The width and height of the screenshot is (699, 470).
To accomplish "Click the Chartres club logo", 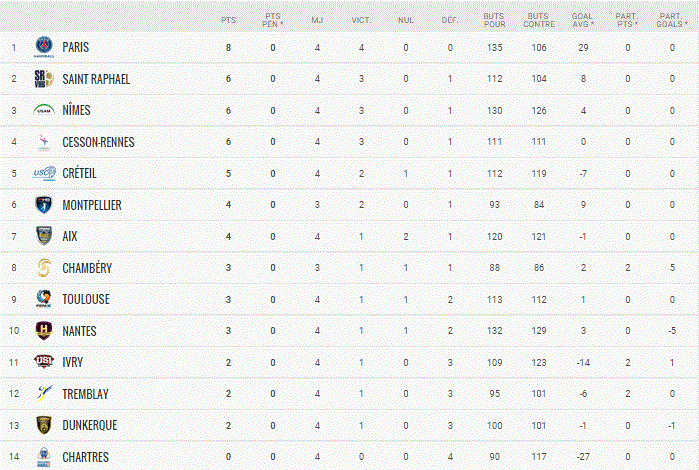I will pyautogui.click(x=44, y=457).
